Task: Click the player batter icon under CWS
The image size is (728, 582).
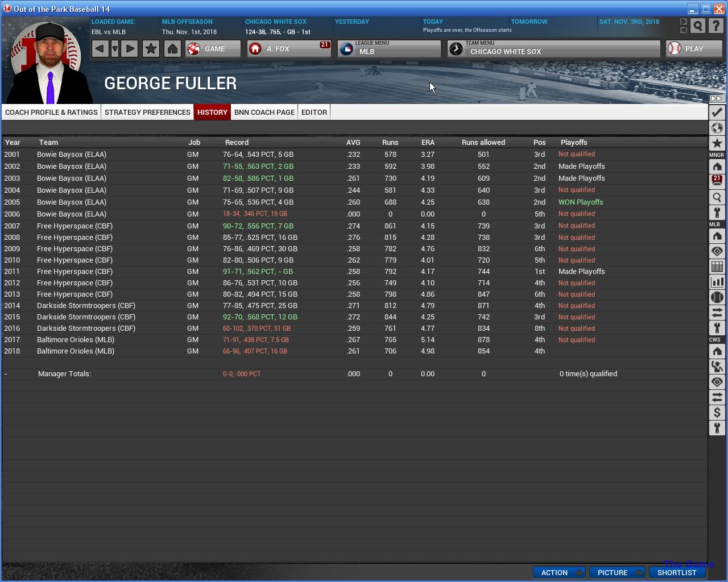Action: pos(717,367)
